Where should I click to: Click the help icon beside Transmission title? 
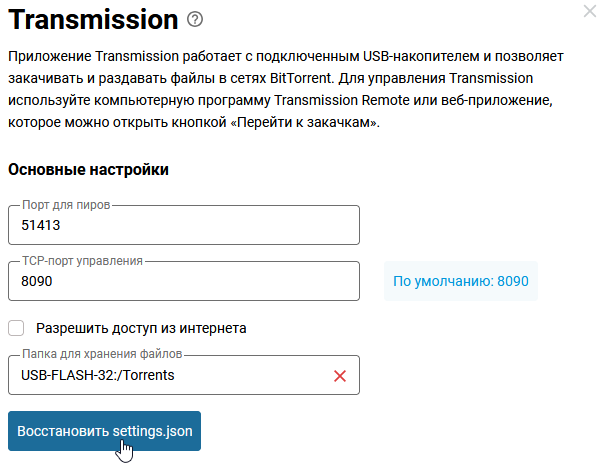pos(195,19)
